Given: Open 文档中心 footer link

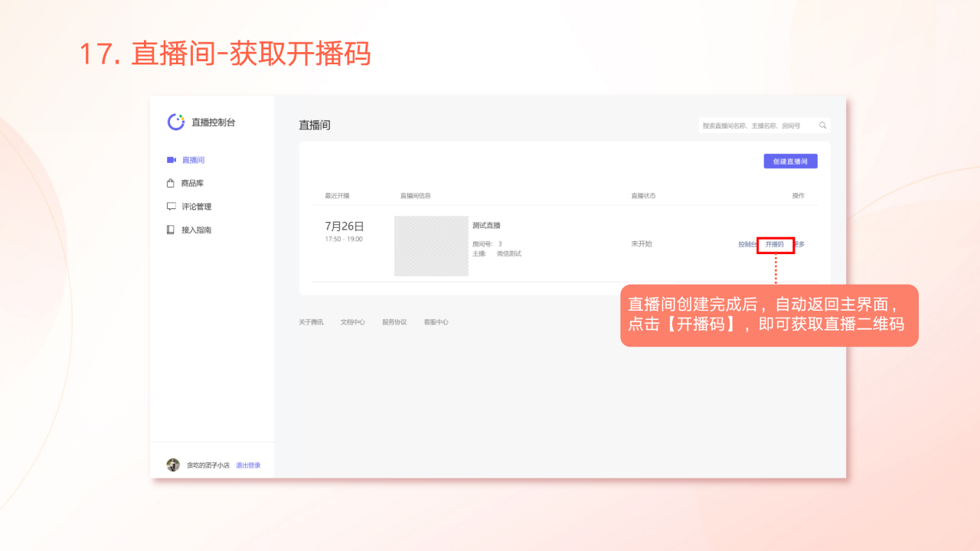Looking at the screenshot, I should pyautogui.click(x=353, y=322).
